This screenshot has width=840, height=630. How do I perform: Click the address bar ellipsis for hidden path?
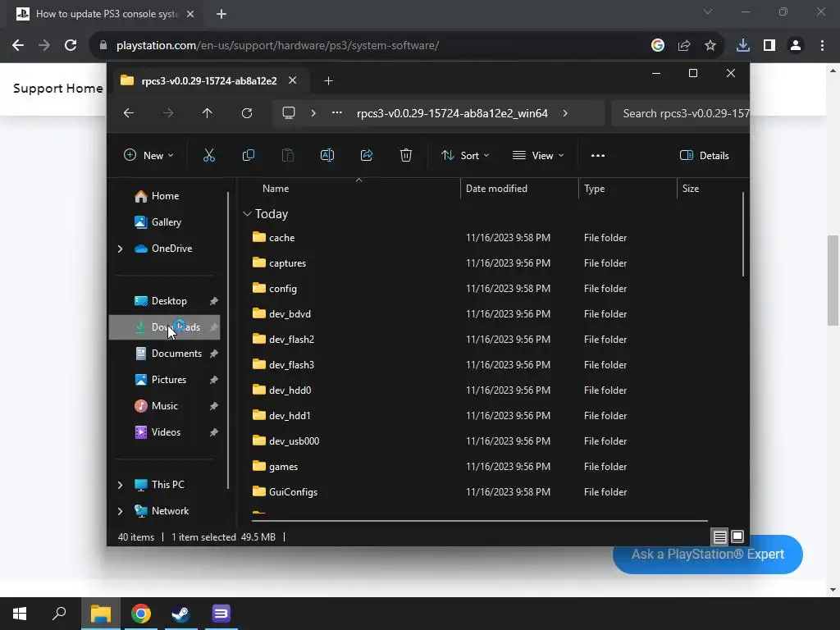tap(337, 113)
